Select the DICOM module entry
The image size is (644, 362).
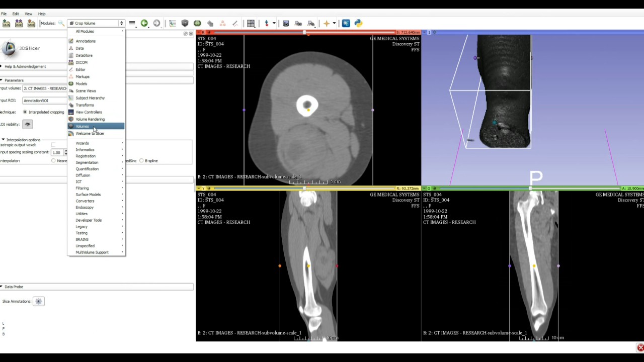(x=96, y=62)
